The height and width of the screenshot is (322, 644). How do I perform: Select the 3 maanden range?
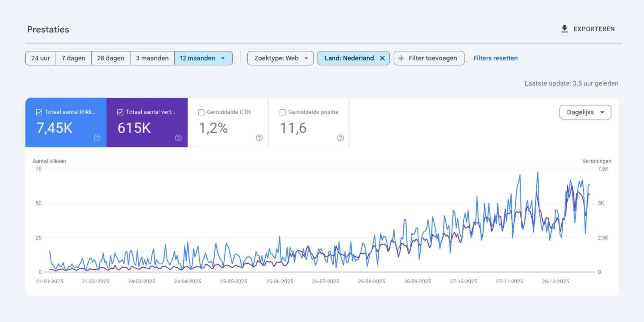pos(152,58)
